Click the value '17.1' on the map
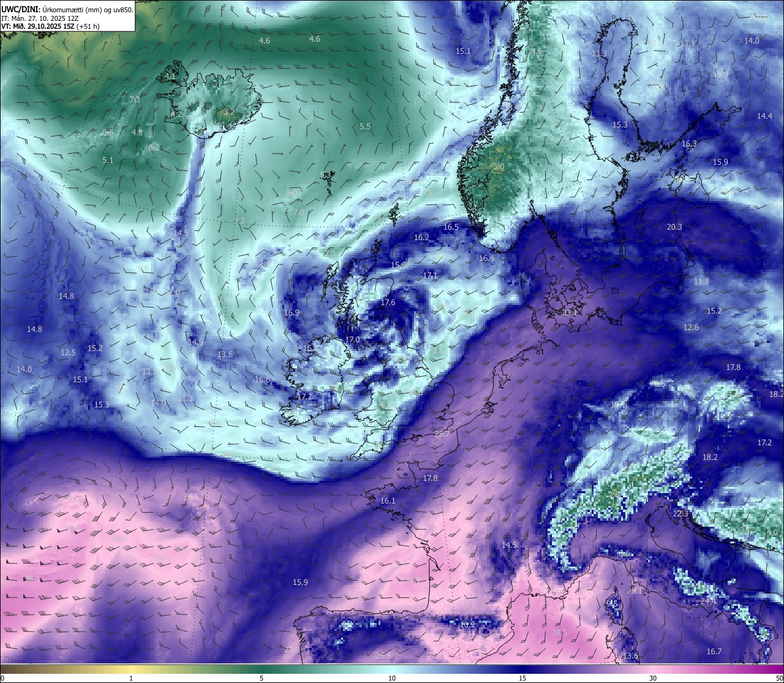This screenshot has height=683, width=784. (431, 275)
